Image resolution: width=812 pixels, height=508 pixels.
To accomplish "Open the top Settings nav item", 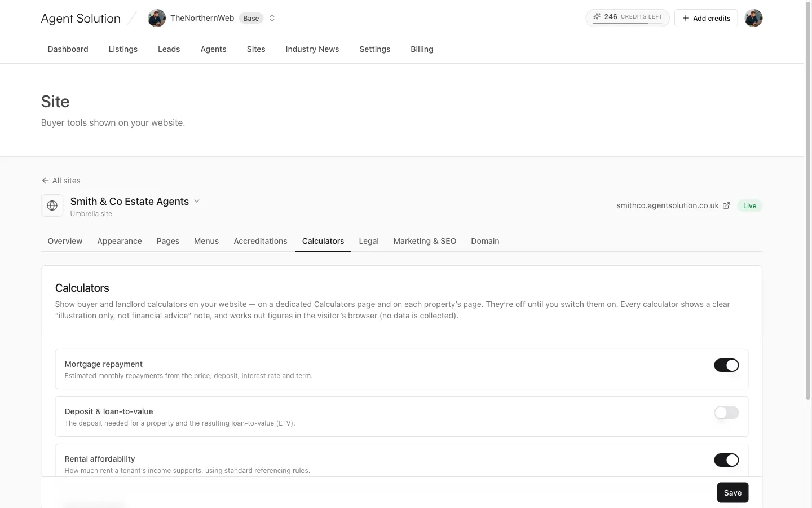I will (375, 49).
